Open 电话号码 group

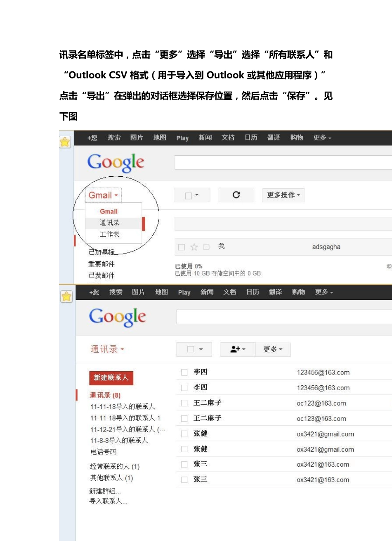coord(103,452)
